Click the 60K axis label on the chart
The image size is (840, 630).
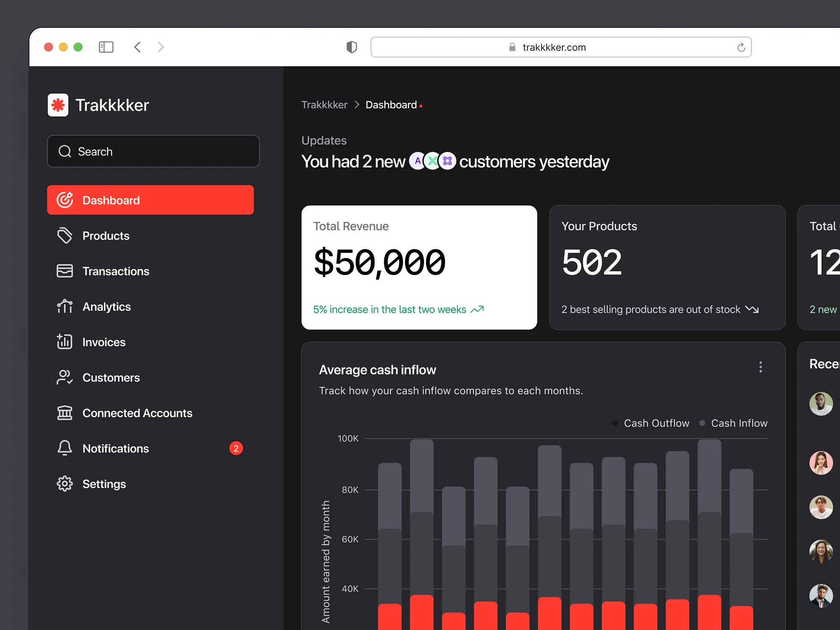pyautogui.click(x=350, y=539)
